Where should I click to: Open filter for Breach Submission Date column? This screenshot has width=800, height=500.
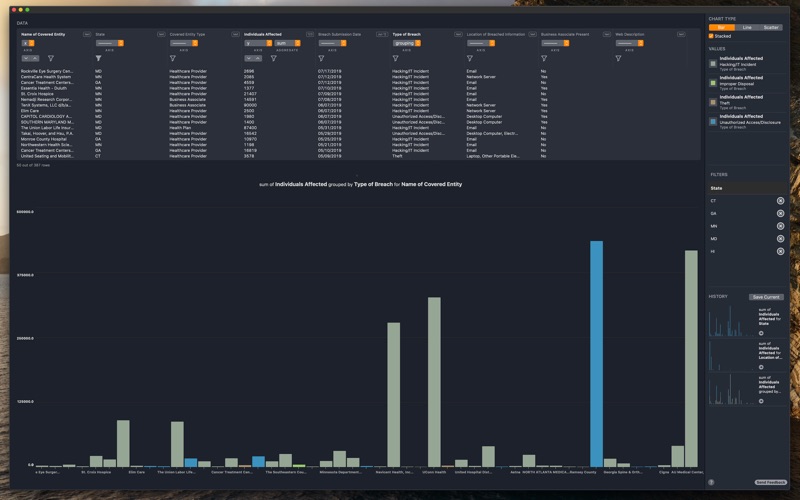pos(321,59)
